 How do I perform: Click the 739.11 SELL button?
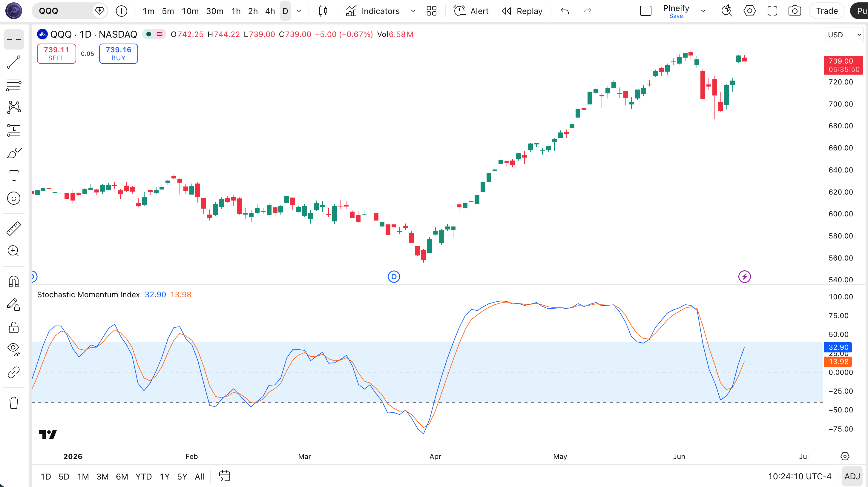pos(56,53)
